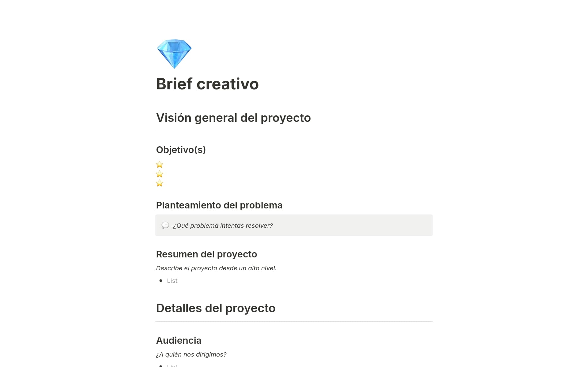Select the "Visión general del proyecto" heading
This screenshot has height=367, width=588.
coord(233,118)
